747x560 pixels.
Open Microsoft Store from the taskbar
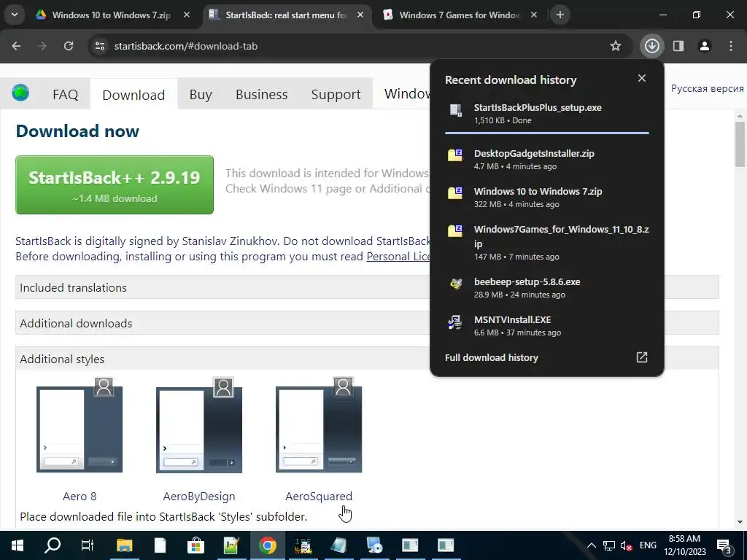click(x=196, y=545)
